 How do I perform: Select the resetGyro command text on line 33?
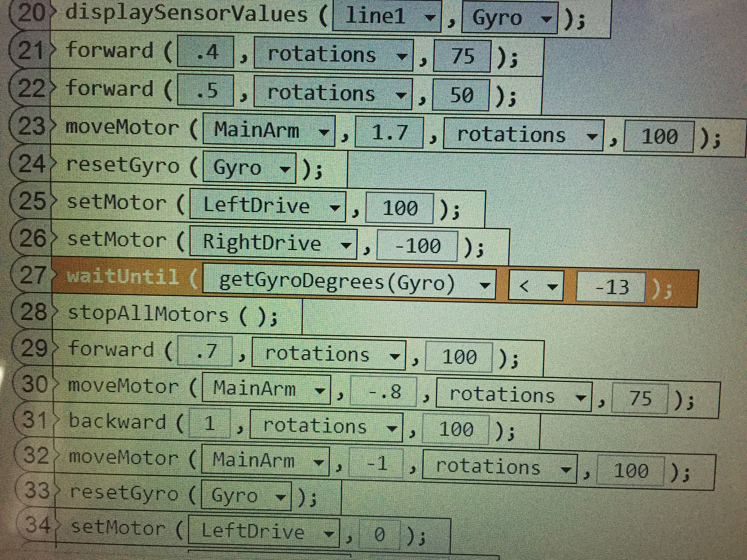coord(124,493)
